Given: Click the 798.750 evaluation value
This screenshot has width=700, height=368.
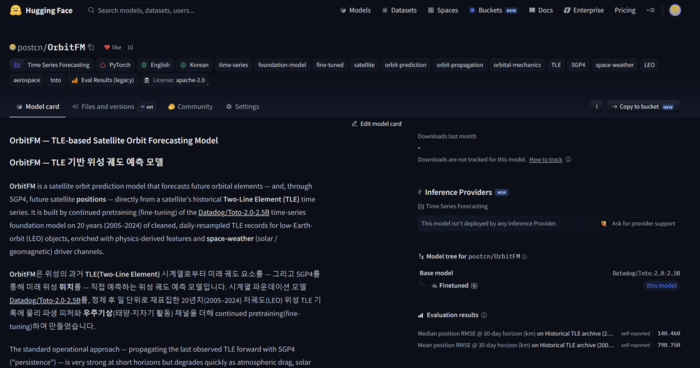Looking at the screenshot, I should coord(668,345).
